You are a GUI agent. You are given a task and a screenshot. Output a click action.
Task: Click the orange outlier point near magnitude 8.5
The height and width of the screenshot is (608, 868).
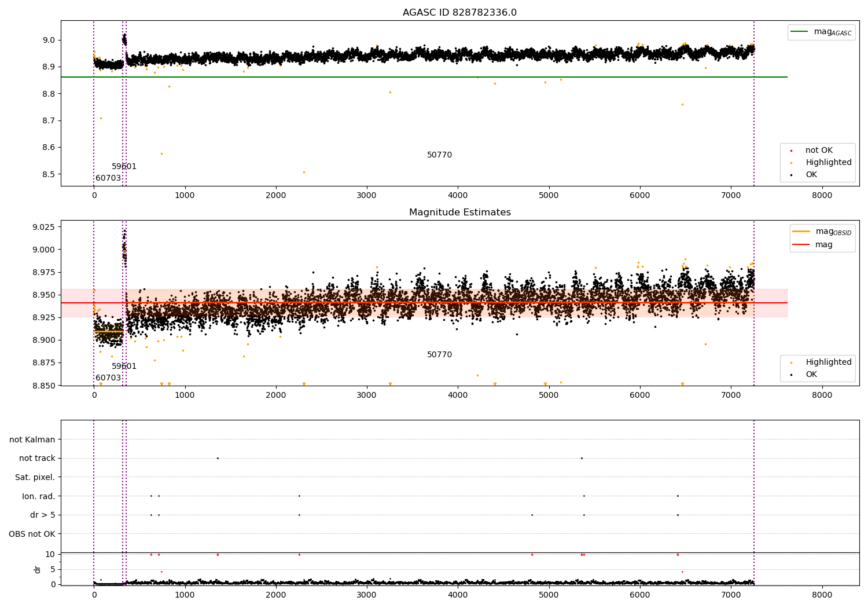(x=304, y=172)
